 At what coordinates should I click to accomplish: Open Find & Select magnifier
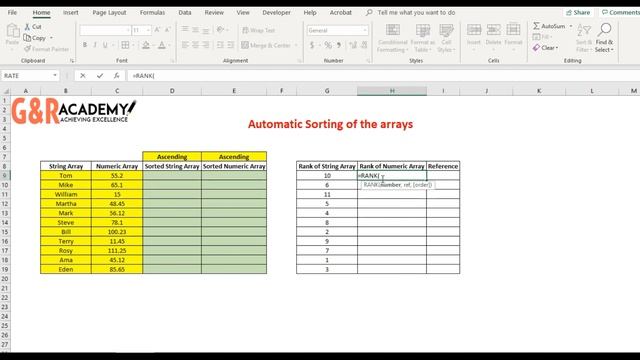click(604, 38)
